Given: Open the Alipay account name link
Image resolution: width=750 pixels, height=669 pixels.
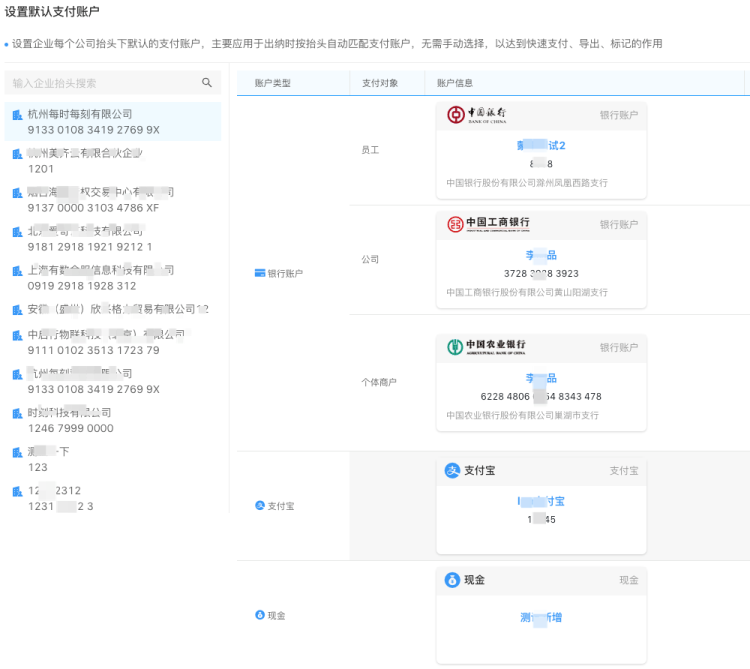Looking at the screenshot, I should [541, 501].
